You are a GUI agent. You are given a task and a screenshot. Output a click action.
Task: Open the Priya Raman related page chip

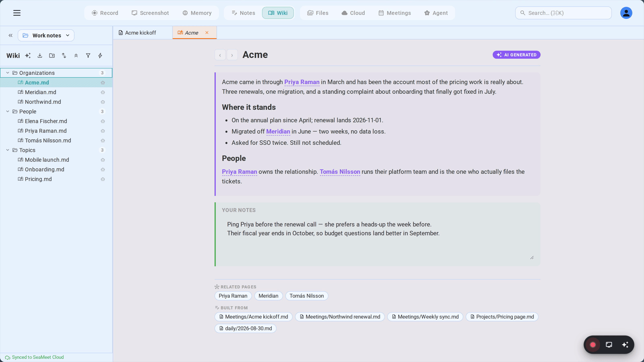pyautogui.click(x=233, y=296)
